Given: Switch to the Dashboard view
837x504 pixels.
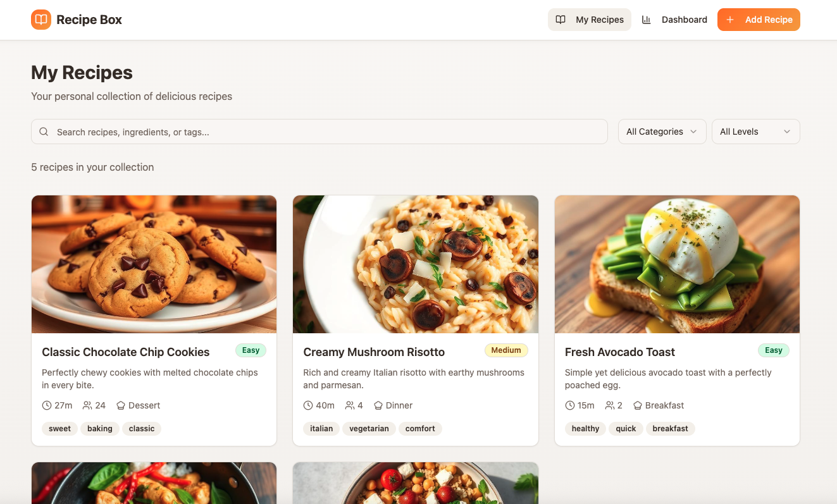Looking at the screenshot, I should click(684, 20).
